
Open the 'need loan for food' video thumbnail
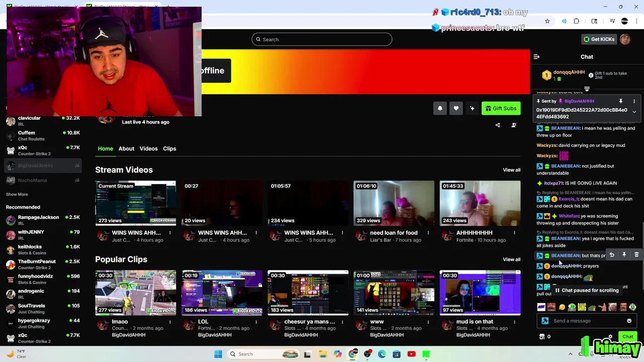pos(394,203)
